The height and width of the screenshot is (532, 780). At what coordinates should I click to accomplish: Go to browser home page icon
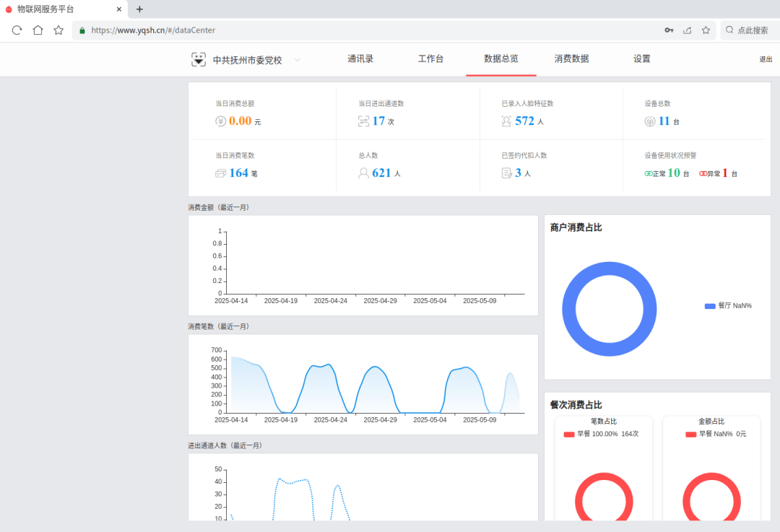coord(38,30)
